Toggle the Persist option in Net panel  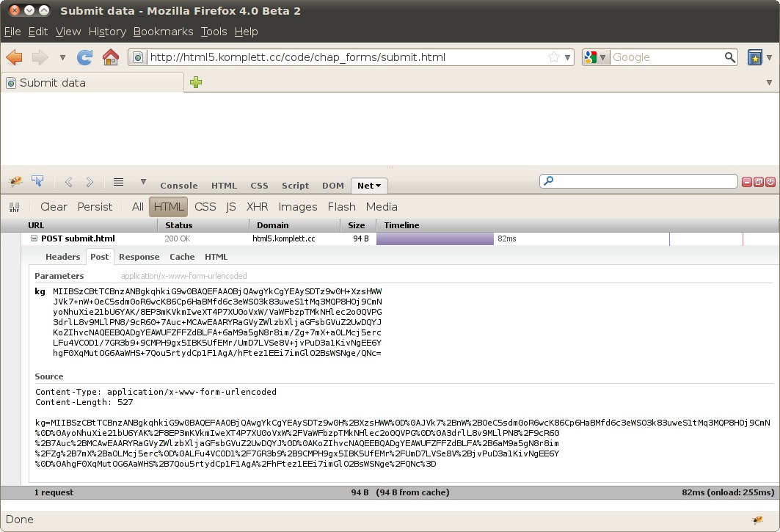(95, 207)
